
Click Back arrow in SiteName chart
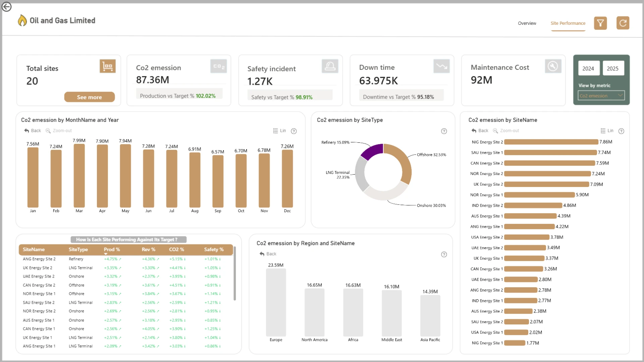[x=480, y=131]
